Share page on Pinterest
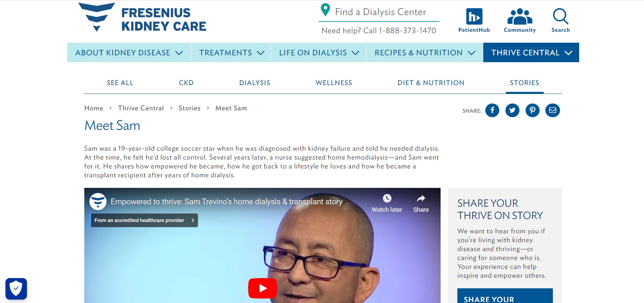The height and width of the screenshot is (303, 644). click(x=532, y=110)
